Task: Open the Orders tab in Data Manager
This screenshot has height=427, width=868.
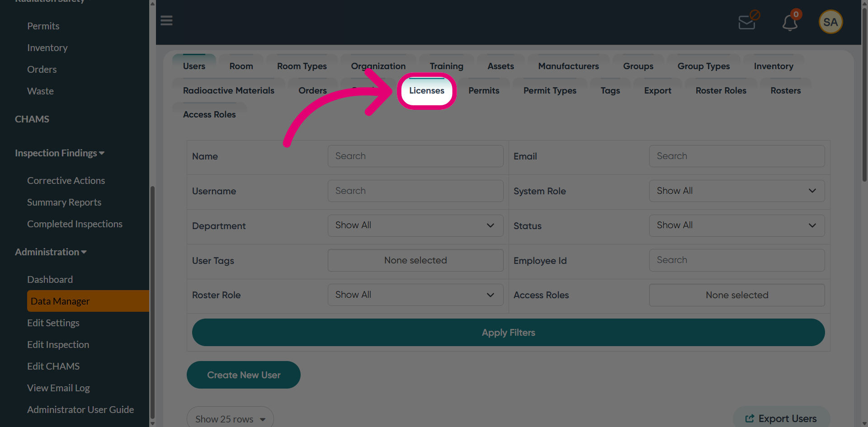Action: tap(312, 90)
